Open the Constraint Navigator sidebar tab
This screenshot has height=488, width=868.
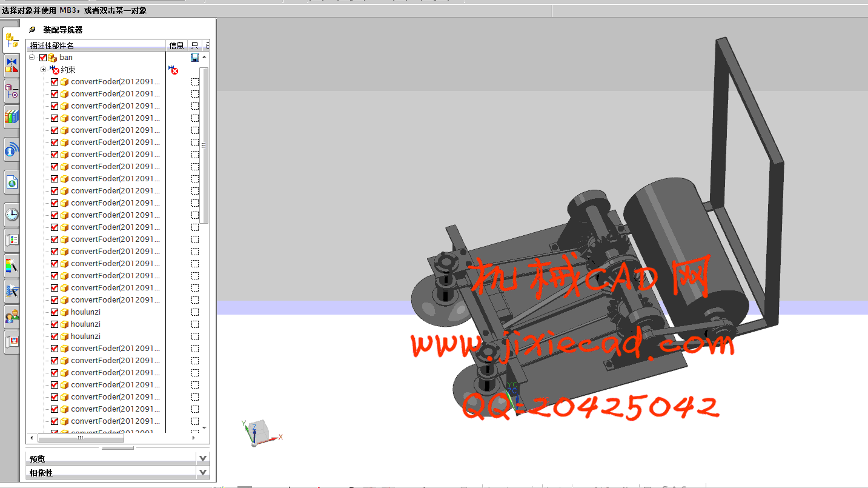click(x=12, y=65)
